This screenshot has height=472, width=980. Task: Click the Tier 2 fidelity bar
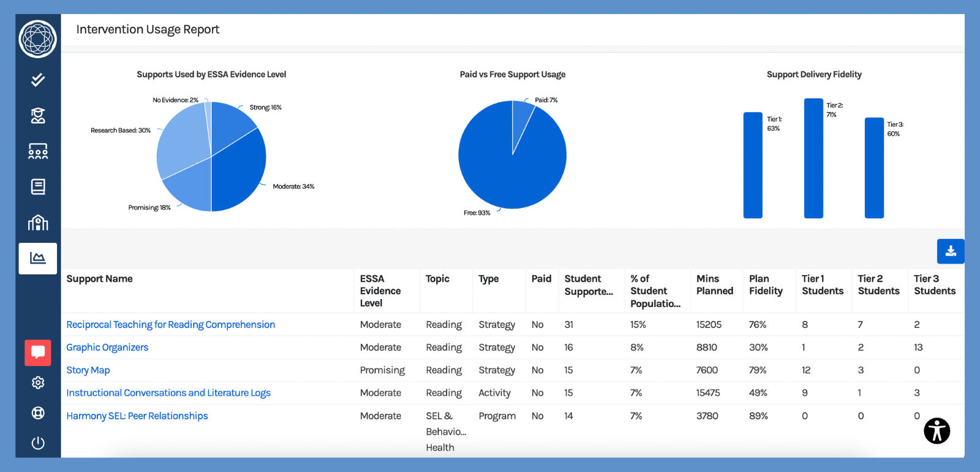click(x=813, y=158)
